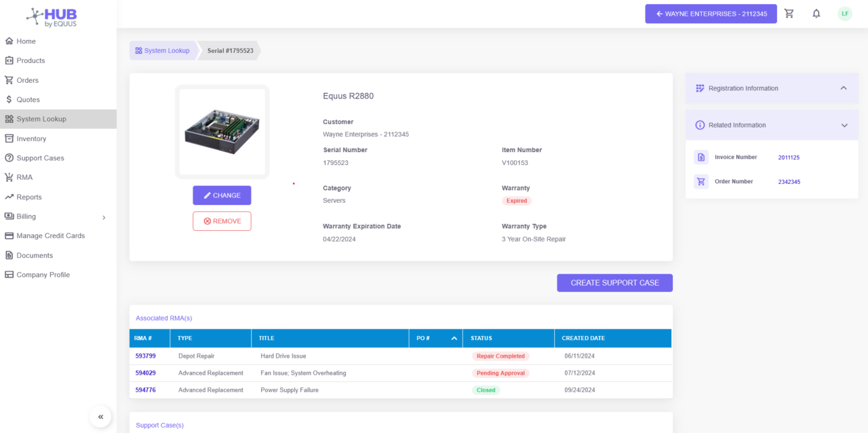868x433 pixels.
Task: Click the Related Information info icon
Action: pos(700,125)
